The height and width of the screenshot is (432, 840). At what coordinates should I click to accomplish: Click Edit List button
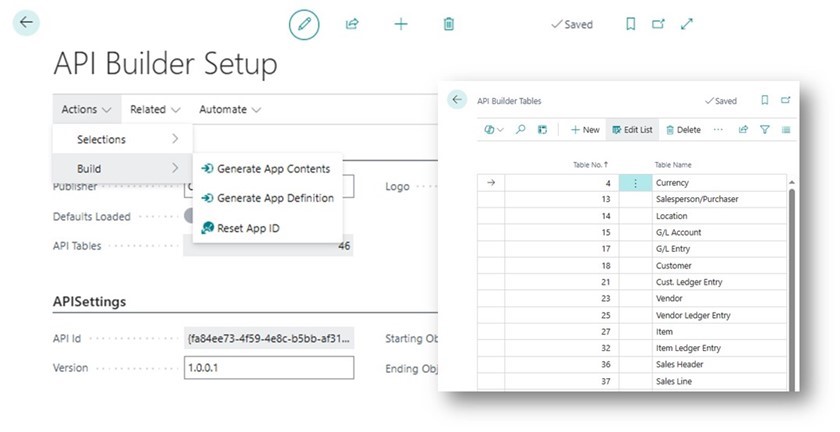pyautogui.click(x=632, y=130)
